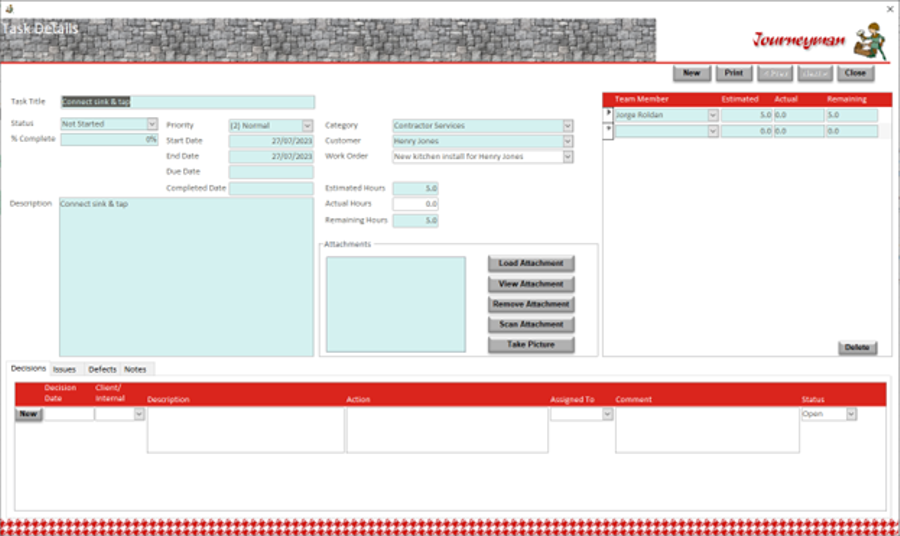Click Load Attachment
This screenshot has width=900, height=536.
531,263
